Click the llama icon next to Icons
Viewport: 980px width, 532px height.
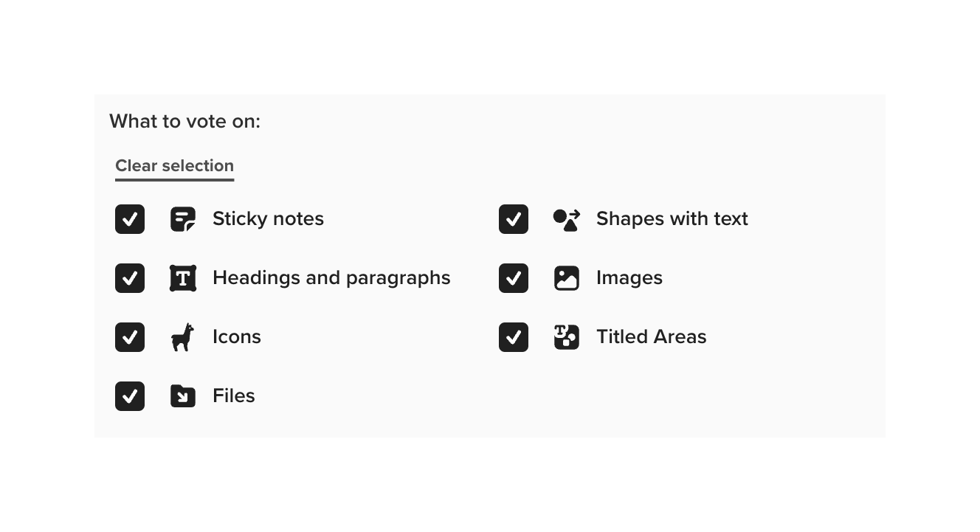pyautogui.click(x=182, y=337)
